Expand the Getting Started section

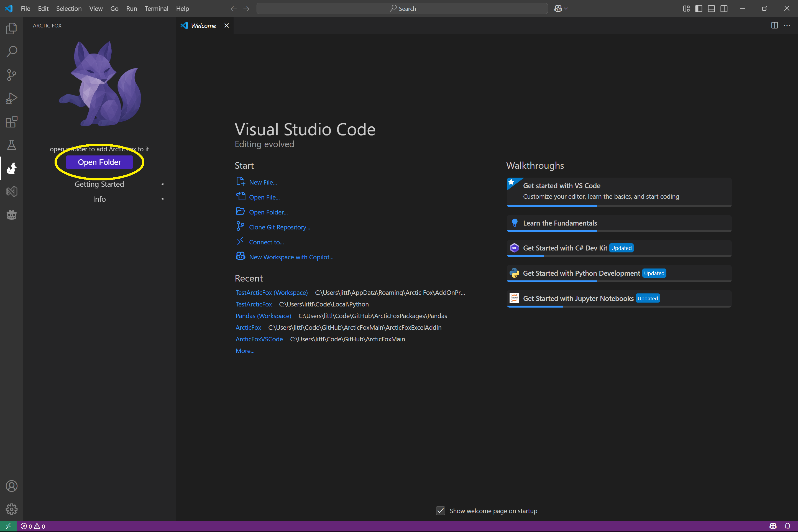[99, 184]
